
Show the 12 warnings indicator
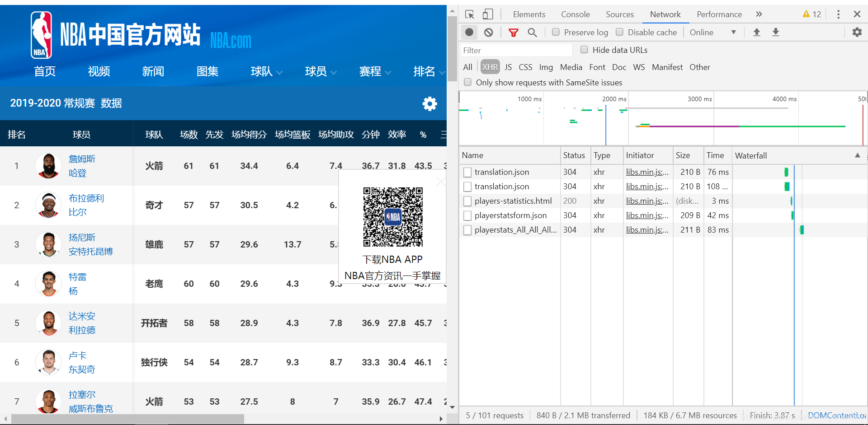pos(812,14)
